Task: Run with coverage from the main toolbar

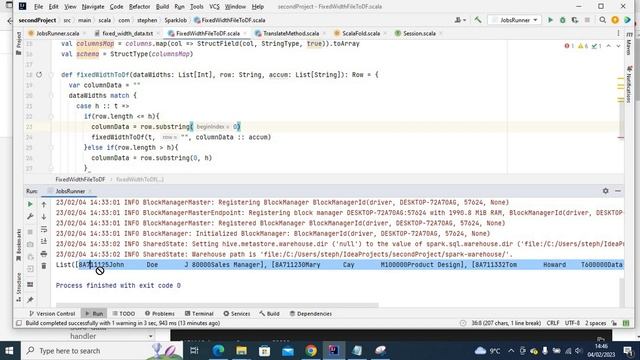Action: click(x=575, y=20)
